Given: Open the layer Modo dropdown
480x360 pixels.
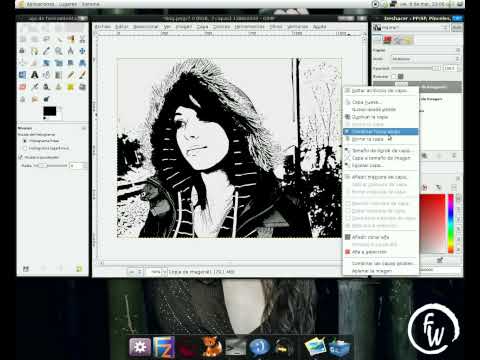Looking at the screenshot, I should tap(426, 59).
